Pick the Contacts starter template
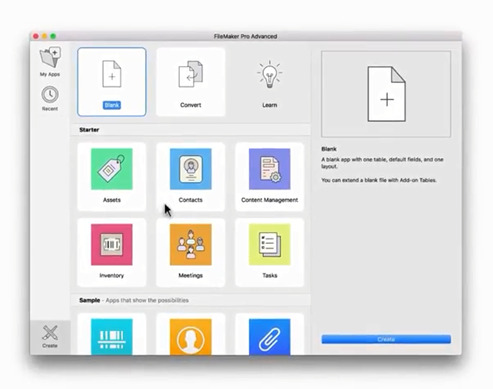 click(191, 177)
